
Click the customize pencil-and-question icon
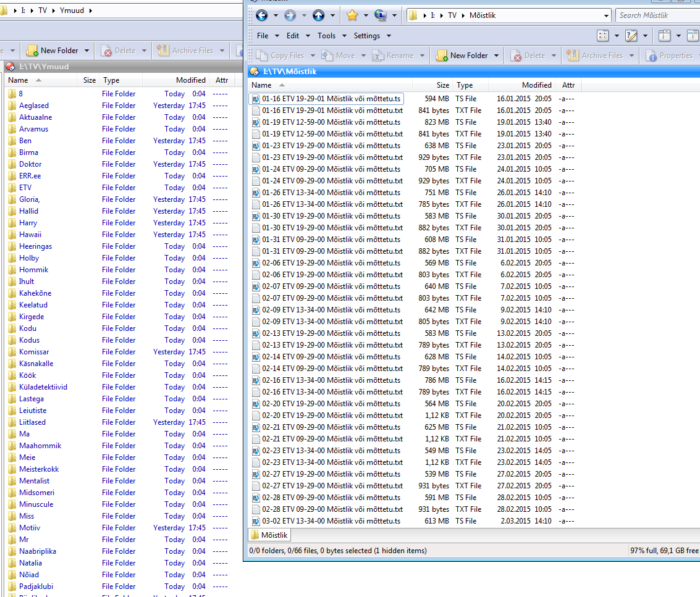click(631, 36)
